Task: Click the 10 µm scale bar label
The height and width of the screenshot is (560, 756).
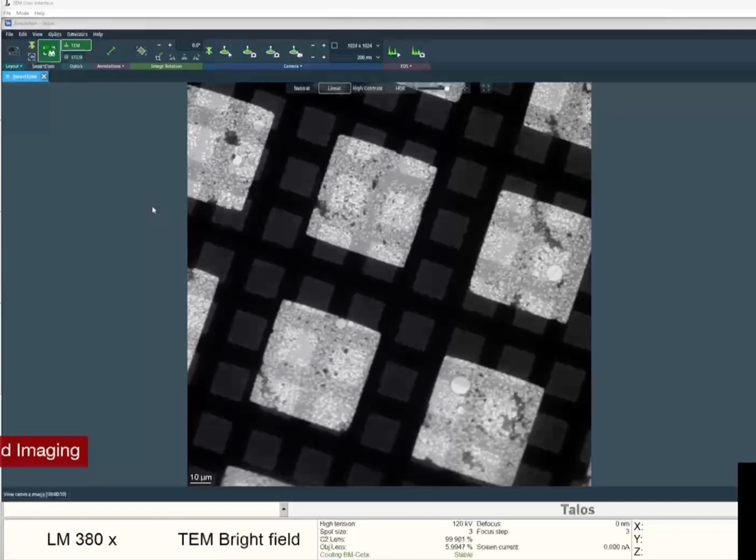Action: point(201,477)
